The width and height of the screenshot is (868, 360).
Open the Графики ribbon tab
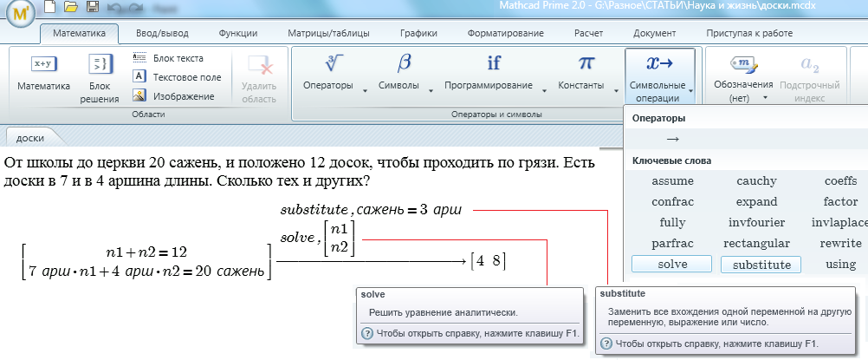coord(418,33)
